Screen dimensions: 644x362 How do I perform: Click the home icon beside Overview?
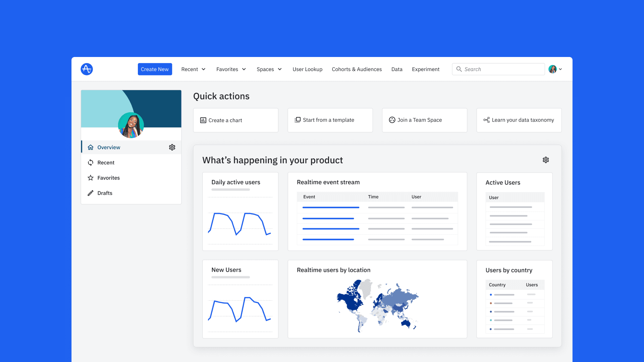coord(91,147)
